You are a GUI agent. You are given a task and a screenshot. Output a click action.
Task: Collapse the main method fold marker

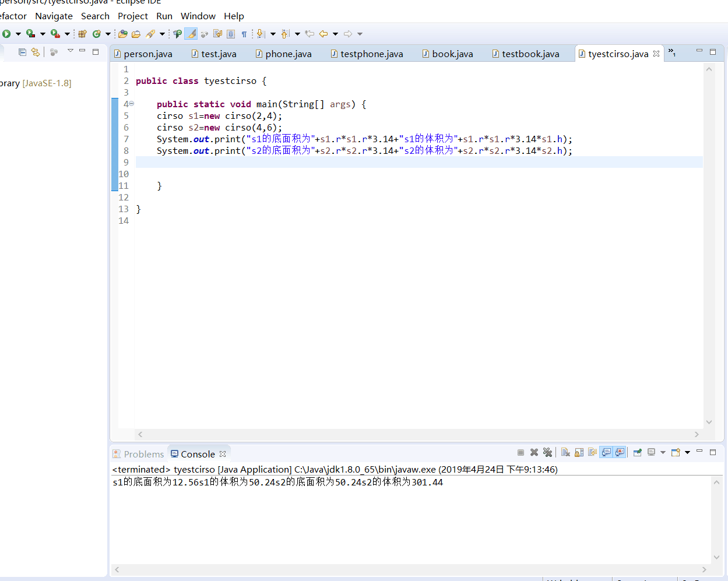132,104
